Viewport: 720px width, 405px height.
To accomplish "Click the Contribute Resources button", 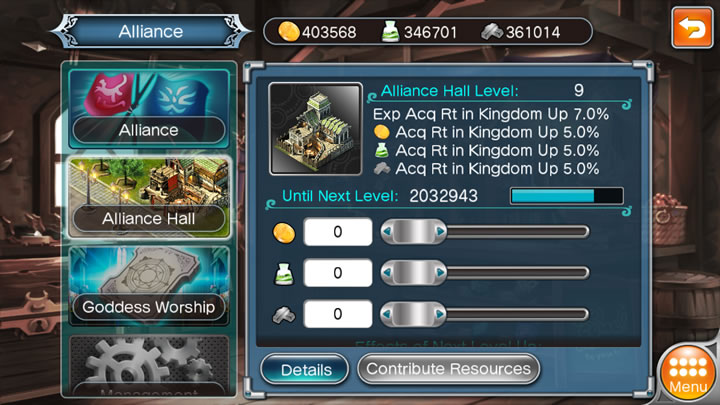I will click(448, 369).
